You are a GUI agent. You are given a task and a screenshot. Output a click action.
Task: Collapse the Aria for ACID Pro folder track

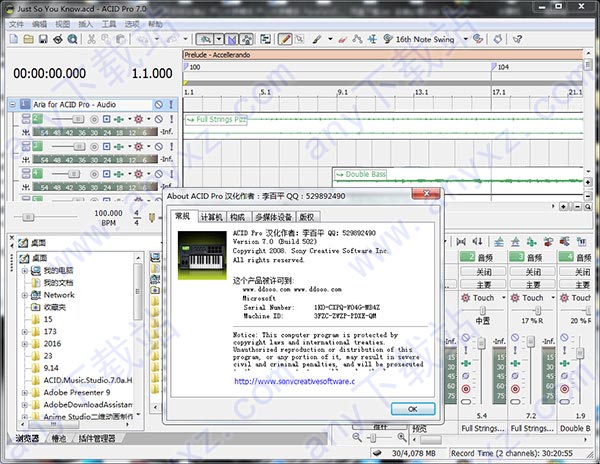pos(13,104)
